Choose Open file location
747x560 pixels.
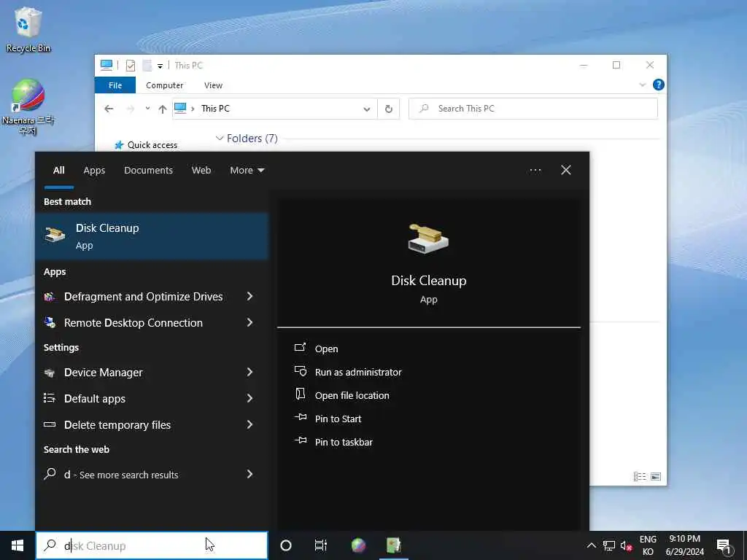click(x=352, y=396)
